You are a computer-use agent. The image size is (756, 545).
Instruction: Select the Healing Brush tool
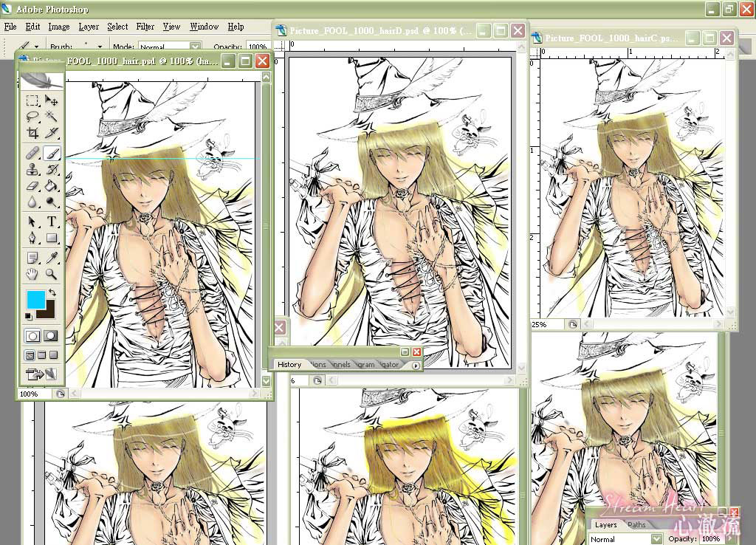point(32,154)
